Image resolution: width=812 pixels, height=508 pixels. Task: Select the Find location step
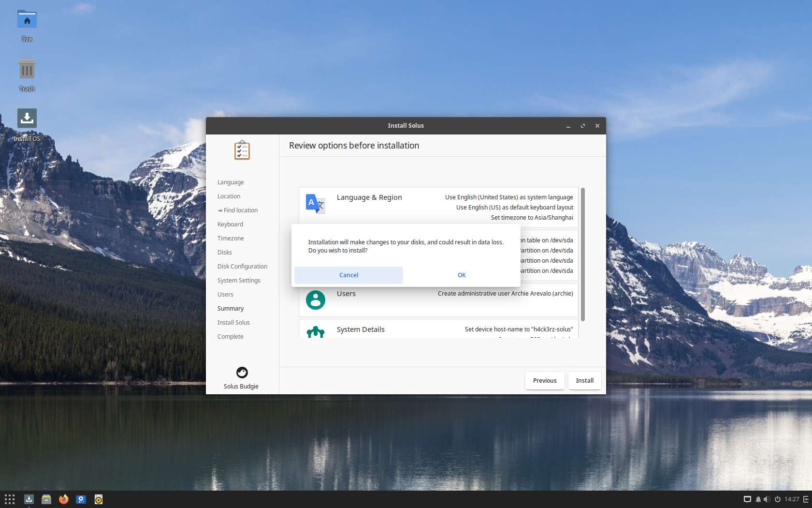[238, 210]
